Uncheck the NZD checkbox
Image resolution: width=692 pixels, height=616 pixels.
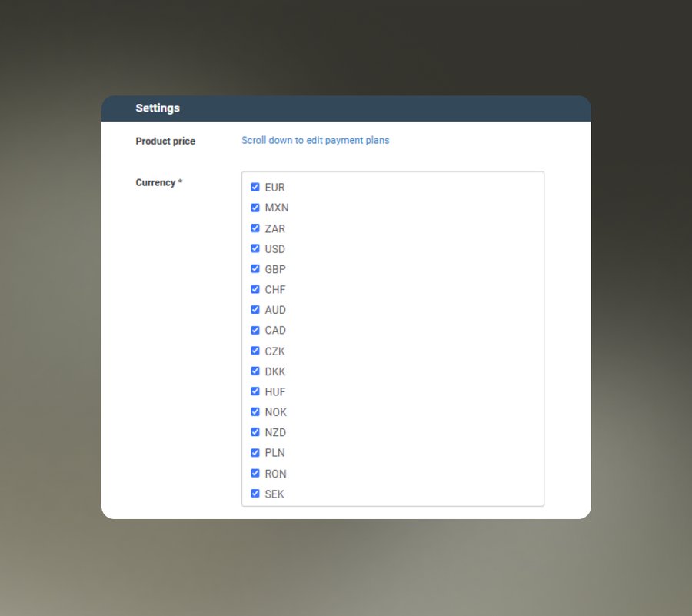255,432
